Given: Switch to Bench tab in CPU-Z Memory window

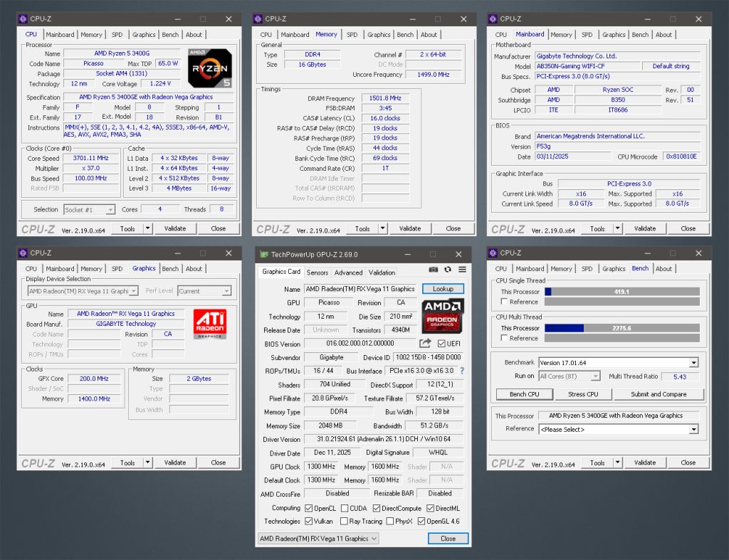Looking at the screenshot, I should [x=405, y=34].
